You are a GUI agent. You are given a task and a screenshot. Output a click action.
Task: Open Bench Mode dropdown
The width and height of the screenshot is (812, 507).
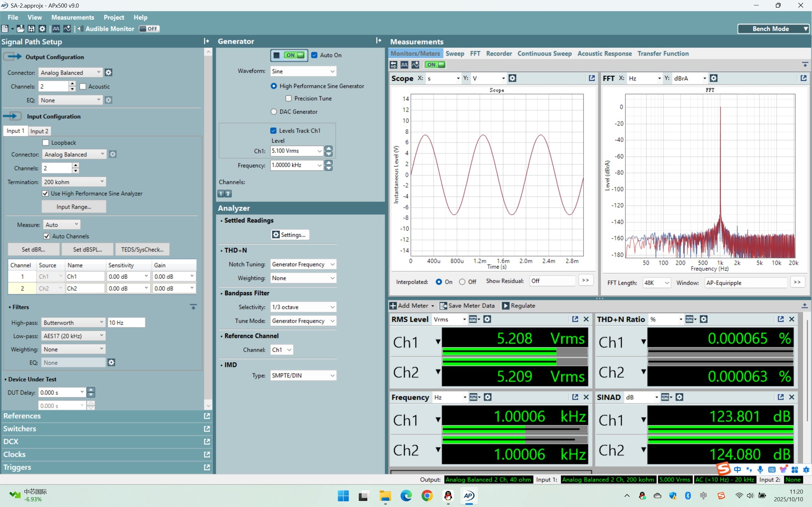773,29
